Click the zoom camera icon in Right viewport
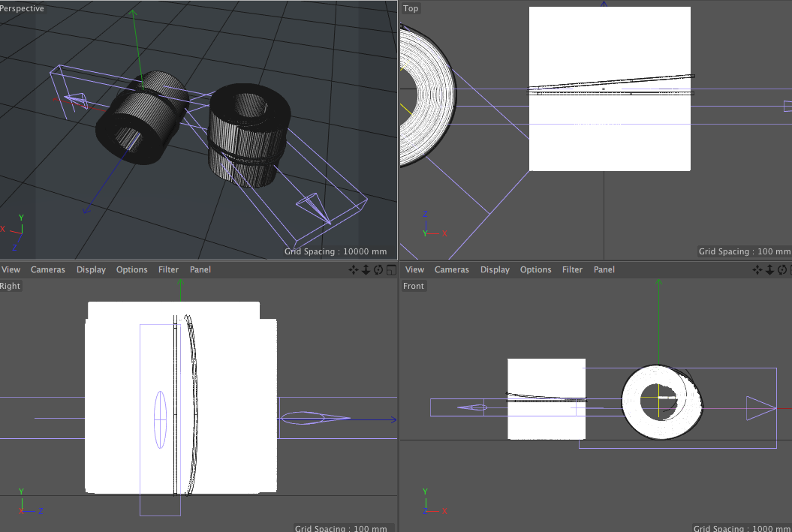This screenshot has width=792, height=532. coord(366,270)
